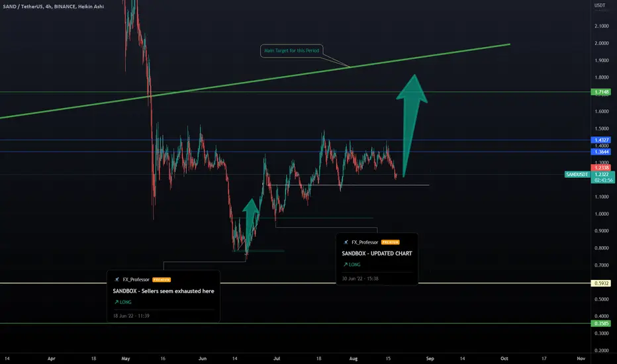This screenshot has height=364, width=617.
Task: Open the 'Sellers seem exhausted here' idea card
Action: pyautogui.click(x=164, y=296)
